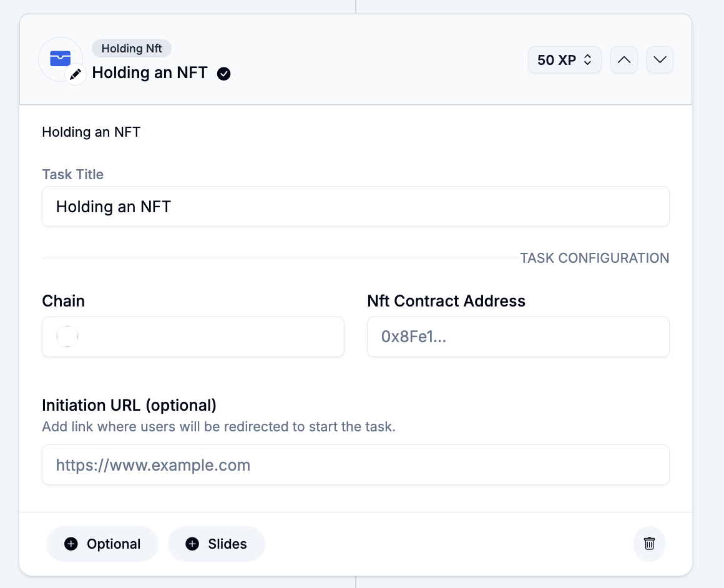Viewport: 724px width, 588px height.
Task: Click the XP stepper arrows
Action: [x=587, y=60]
